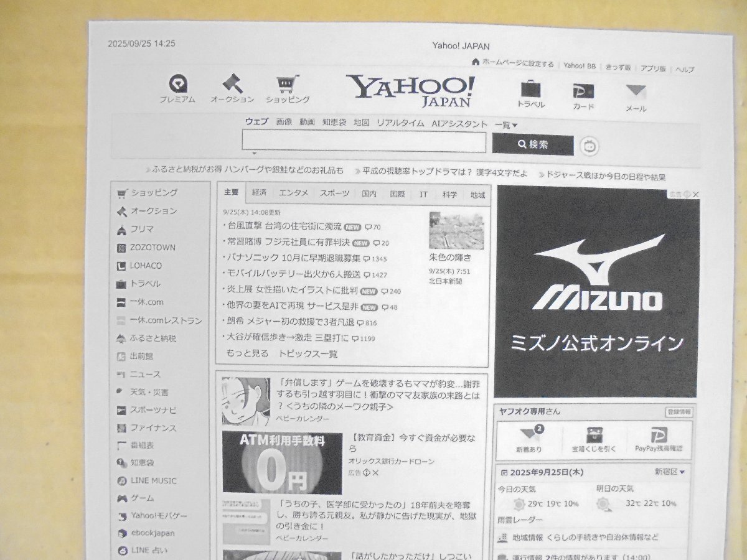747x560 pixels.
Task: Open the 朱色の輝き photo thumbnail
Action: (456, 230)
